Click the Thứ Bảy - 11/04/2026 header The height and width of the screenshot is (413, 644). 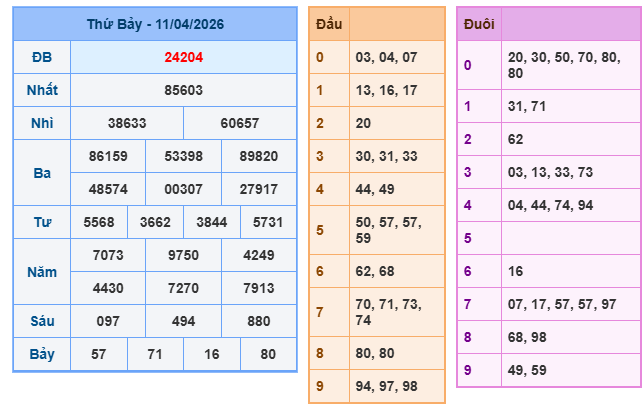[x=155, y=24]
